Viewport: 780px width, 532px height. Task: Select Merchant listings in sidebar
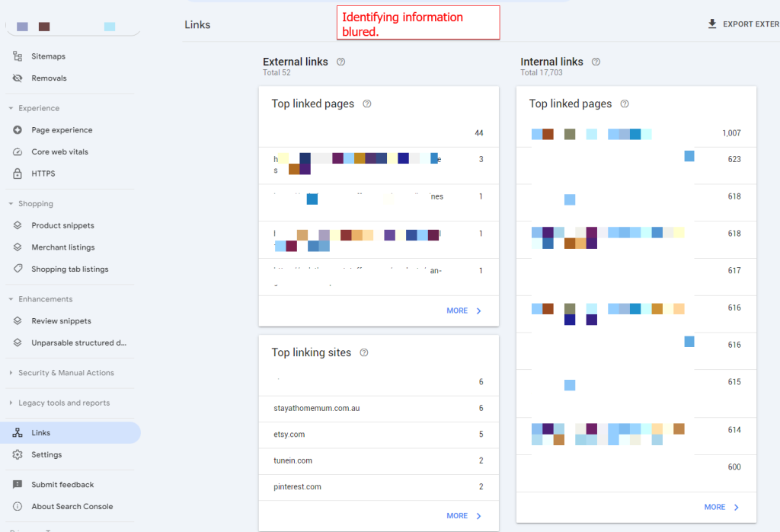64,247
